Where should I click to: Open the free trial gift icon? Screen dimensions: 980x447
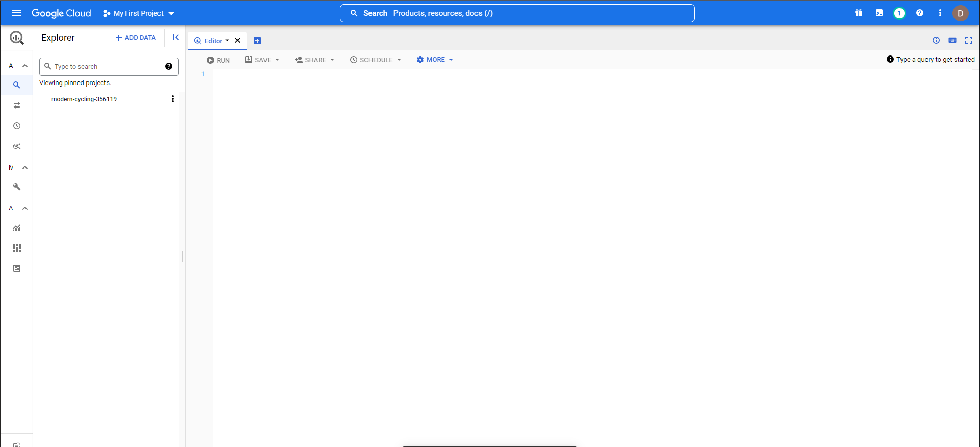pos(859,13)
